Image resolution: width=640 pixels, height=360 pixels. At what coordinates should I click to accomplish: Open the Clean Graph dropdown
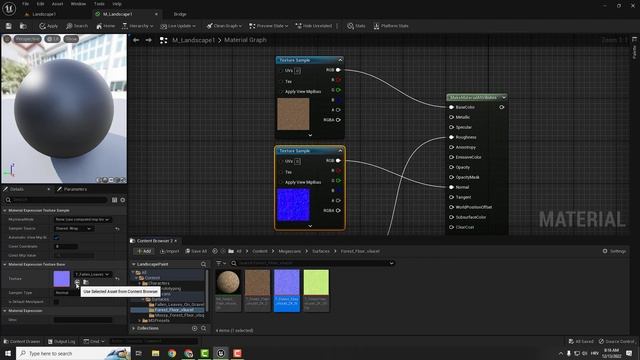(x=224, y=26)
